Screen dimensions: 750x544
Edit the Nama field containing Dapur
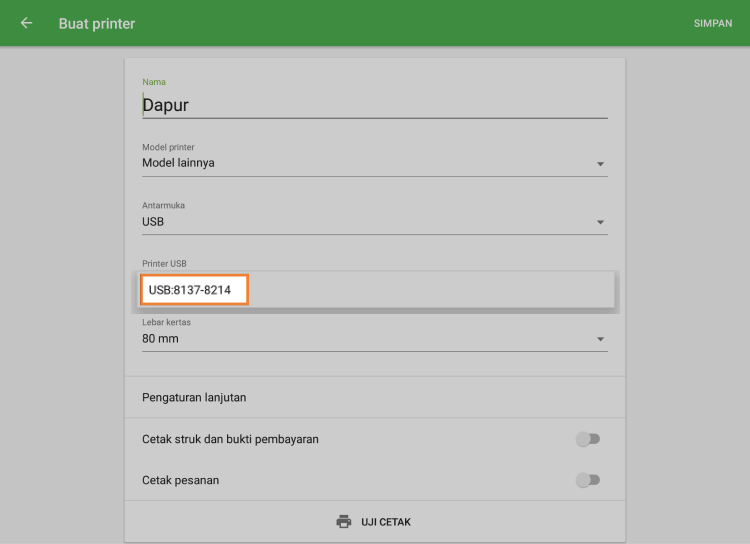point(375,105)
